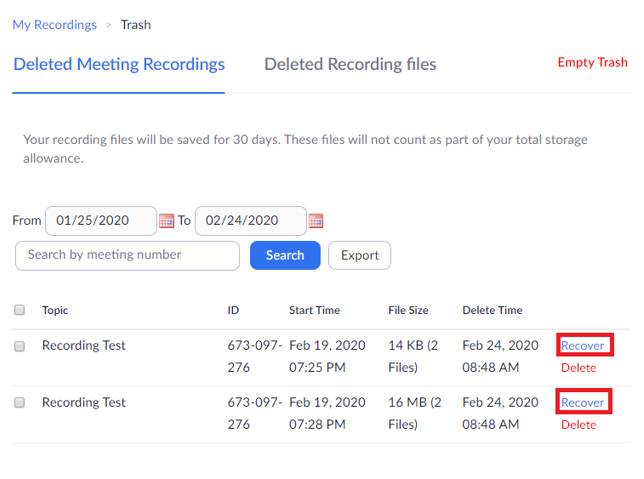The height and width of the screenshot is (479, 644).
Task: Open the To date calendar picker icon
Action: tap(316, 221)
